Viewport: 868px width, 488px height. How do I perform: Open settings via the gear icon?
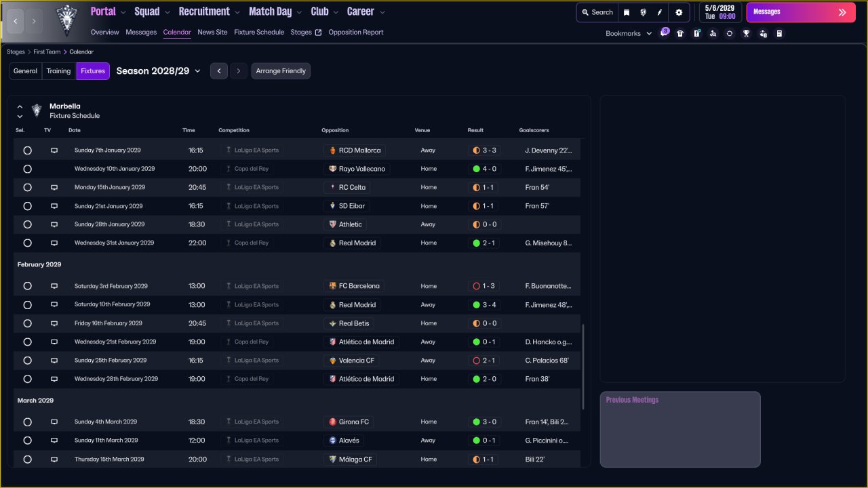pyautogui.click(x=679, y=12)
